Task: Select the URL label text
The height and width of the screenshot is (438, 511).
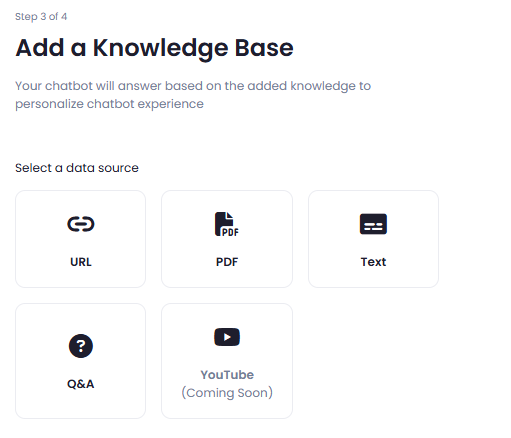Action: [x=81, y=262]
